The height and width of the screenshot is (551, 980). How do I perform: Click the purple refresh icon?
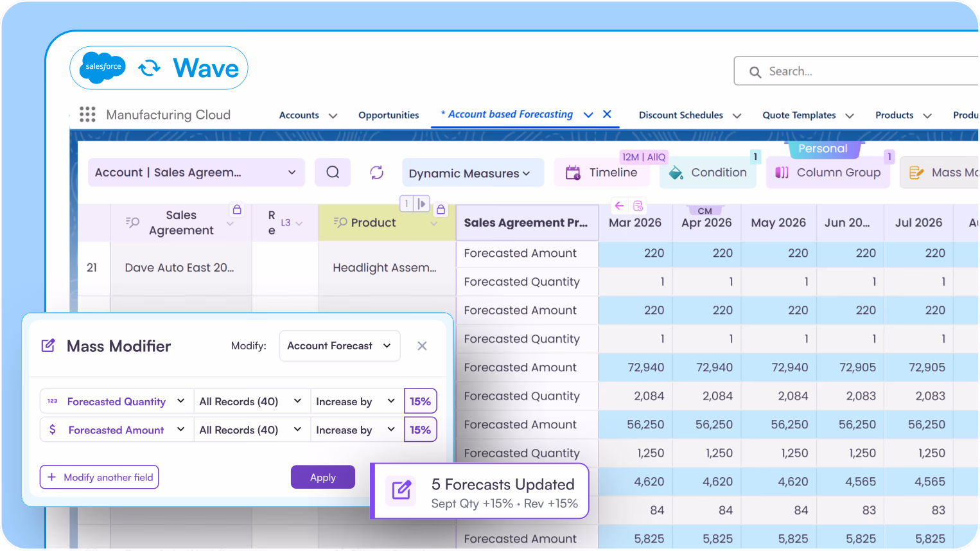click(377, 172)
